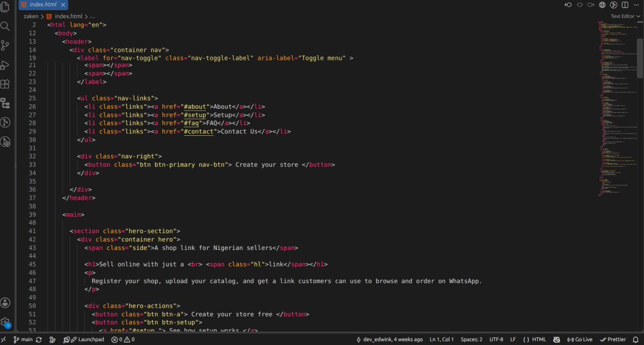Select the index.html editor tab
Screen dimensions: 644x345
[39, 5]
